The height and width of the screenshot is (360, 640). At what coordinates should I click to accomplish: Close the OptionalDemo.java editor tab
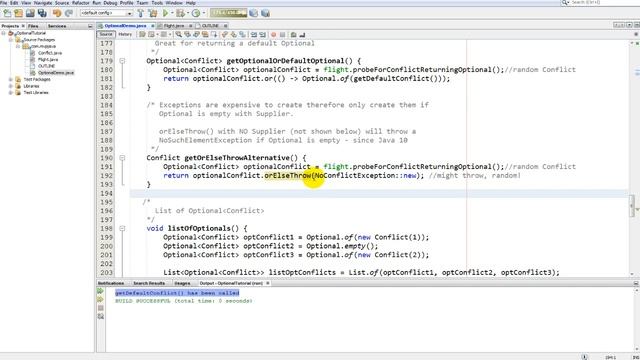click(153, 26)
